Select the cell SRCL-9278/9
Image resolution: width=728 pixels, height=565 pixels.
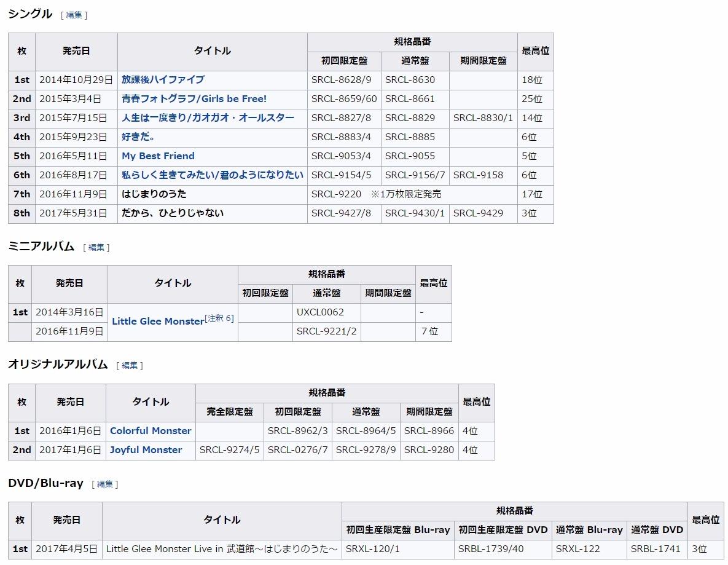366,450
